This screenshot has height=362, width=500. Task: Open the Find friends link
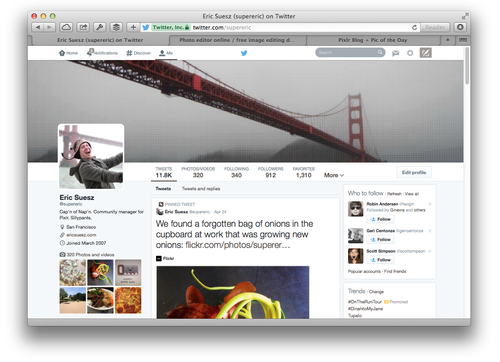click(395, 271)
